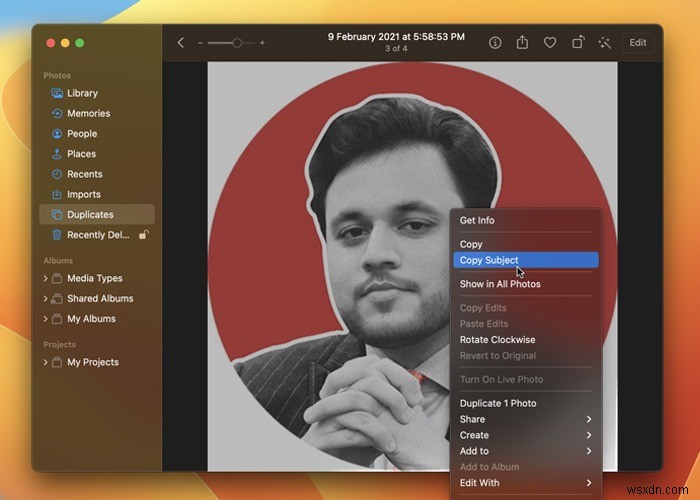Expand the Shared Albums group
This screenshot has width=700, height=500.
click(x=45, y=298)
